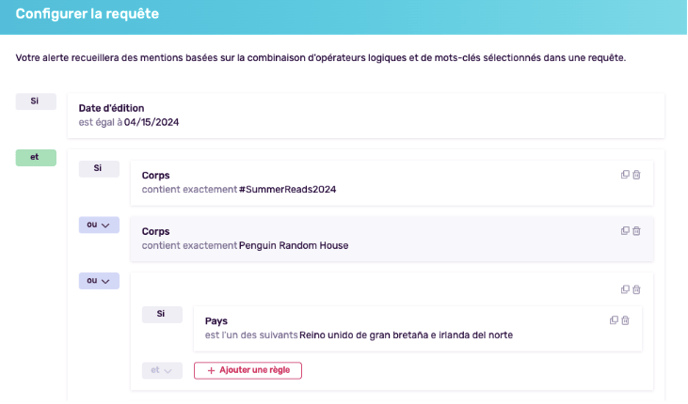Duplicate the nested rule group
This screenshot has height=404, width=688.
625,290
